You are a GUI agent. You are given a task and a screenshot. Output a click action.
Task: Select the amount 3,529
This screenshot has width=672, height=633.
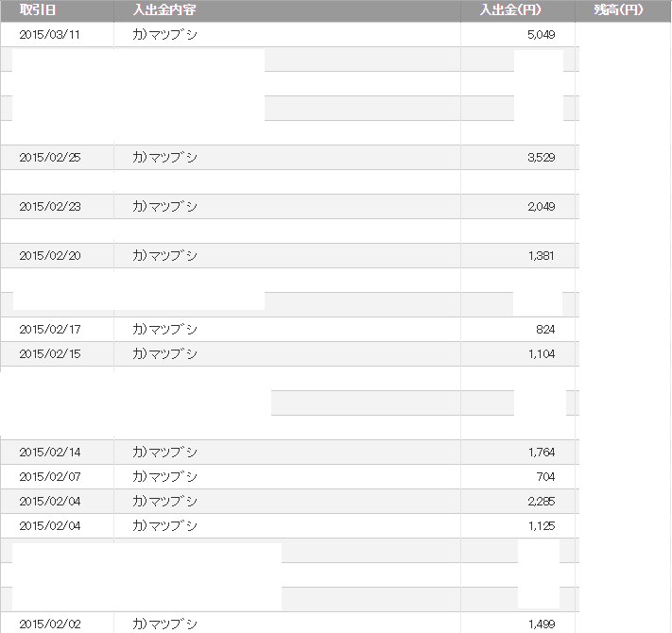coord(542,157)
